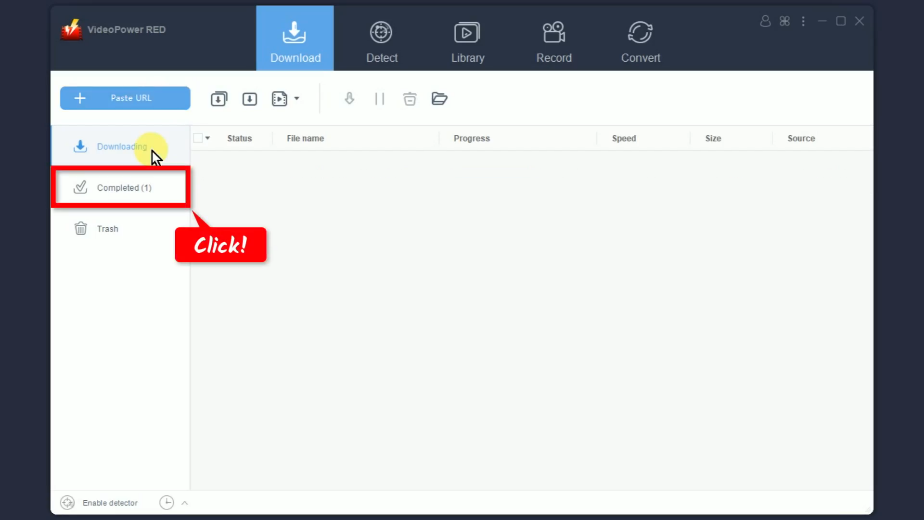
Task: Open the Convert tab
Action: pos(640,42)
